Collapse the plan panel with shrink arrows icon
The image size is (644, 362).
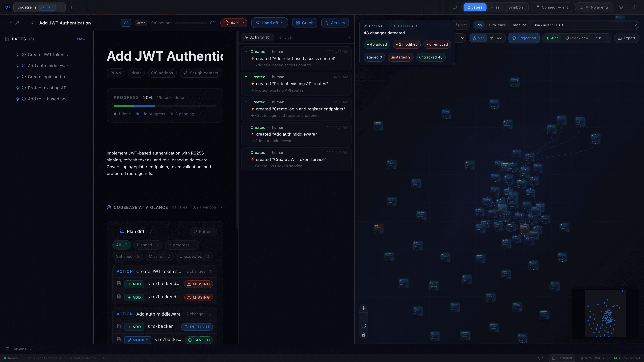[17, 23]
